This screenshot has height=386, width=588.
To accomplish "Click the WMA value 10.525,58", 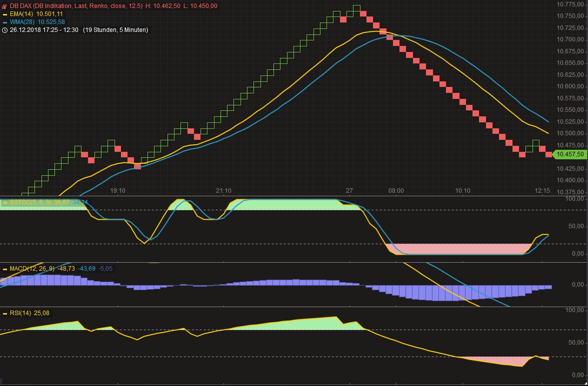I will [x=51, y=22].
